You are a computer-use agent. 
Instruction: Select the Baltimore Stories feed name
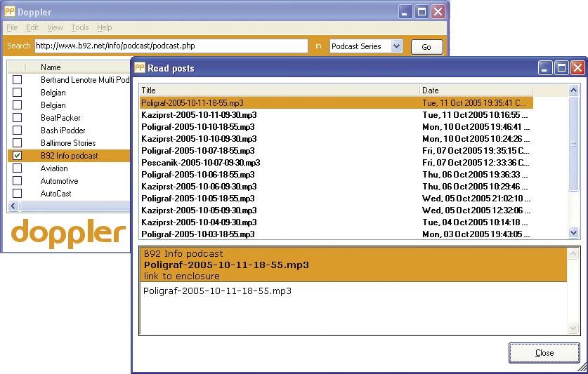point(68,142)
